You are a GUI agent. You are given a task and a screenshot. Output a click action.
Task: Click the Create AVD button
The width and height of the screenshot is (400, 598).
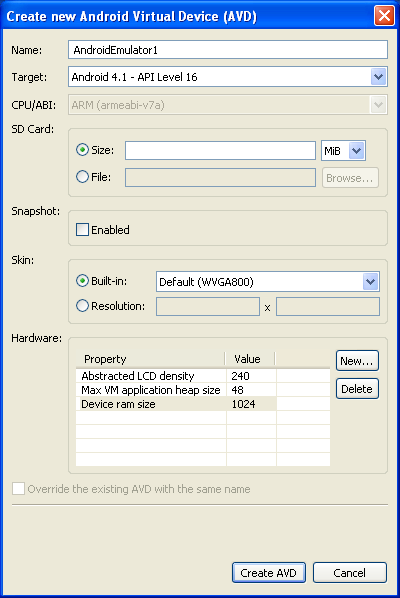(x=269, y=573)
